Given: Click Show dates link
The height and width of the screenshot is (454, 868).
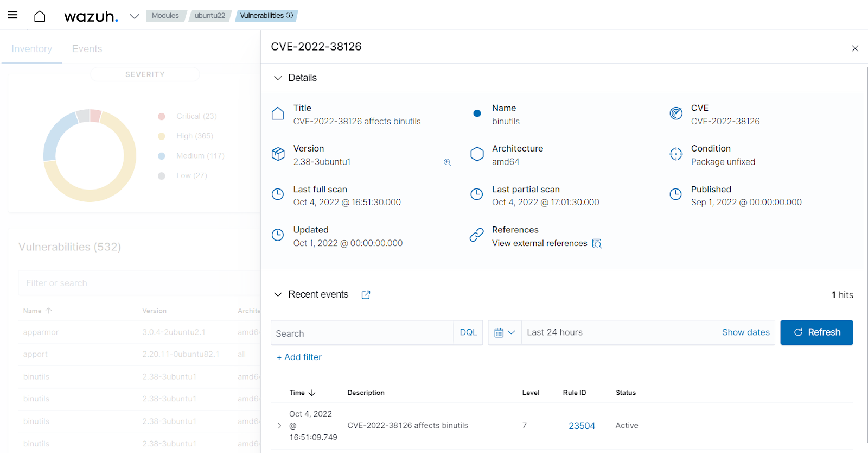Looking at the screenshot, I should pyautogui.click(x=745, y=332).
